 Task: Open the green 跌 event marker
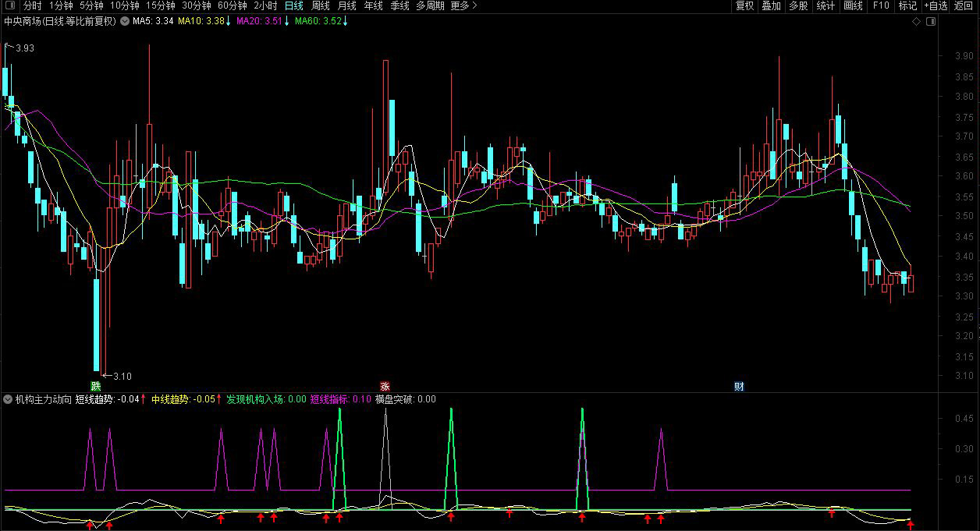click(x=96, y=386)
